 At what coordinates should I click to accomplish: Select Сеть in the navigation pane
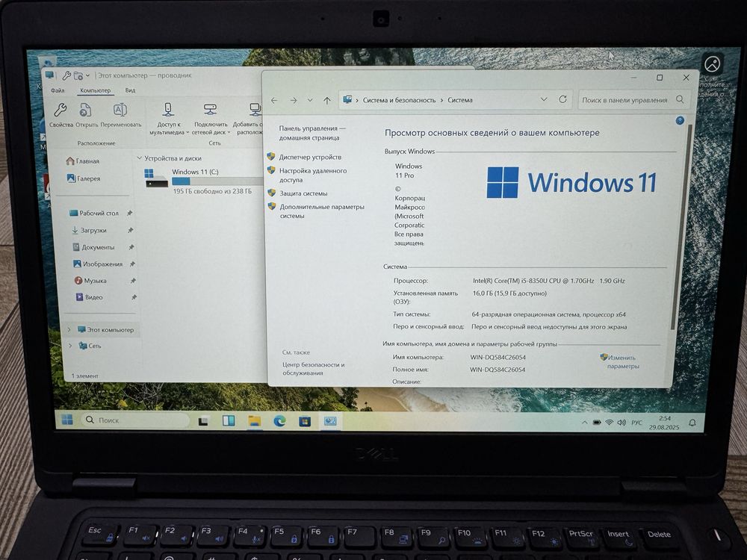pyautogui.click(x=90, y=346)
